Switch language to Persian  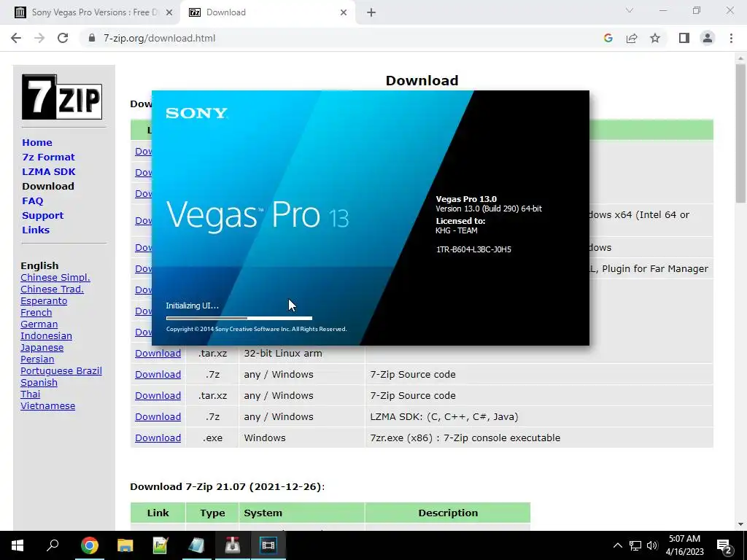[37, 359]
